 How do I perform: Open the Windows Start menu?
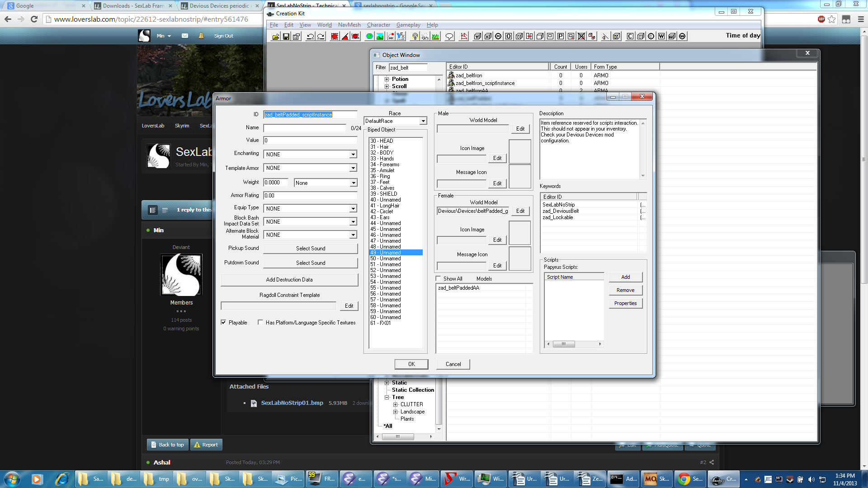point(12,479)
